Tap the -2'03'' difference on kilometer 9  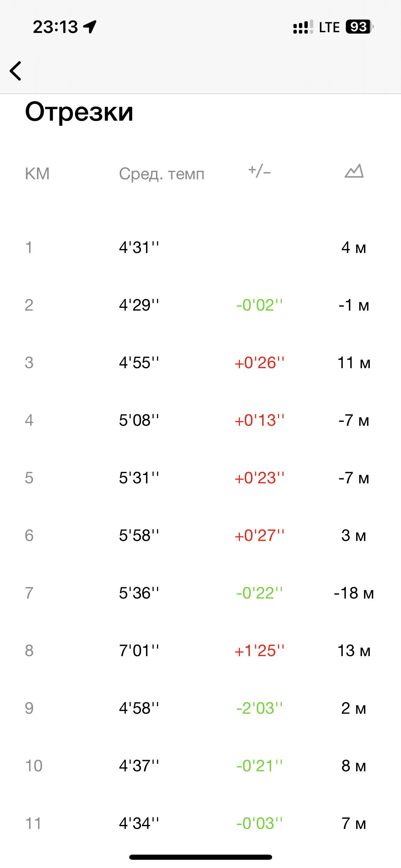[x=259, y=708]
